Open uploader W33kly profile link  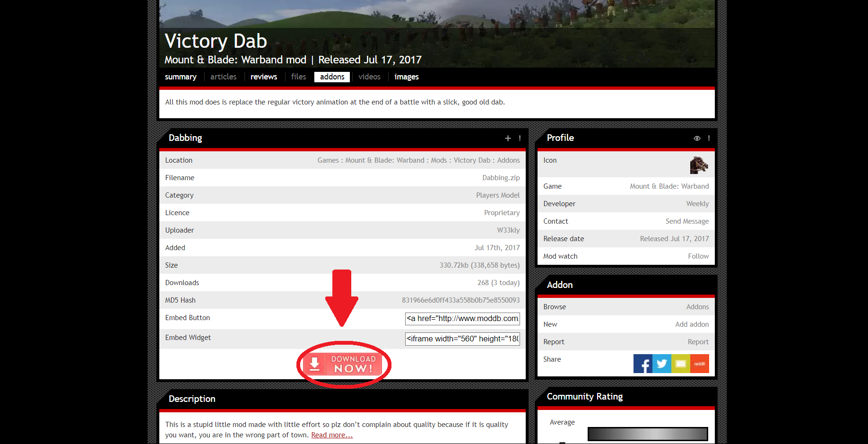tap(508, 230)
